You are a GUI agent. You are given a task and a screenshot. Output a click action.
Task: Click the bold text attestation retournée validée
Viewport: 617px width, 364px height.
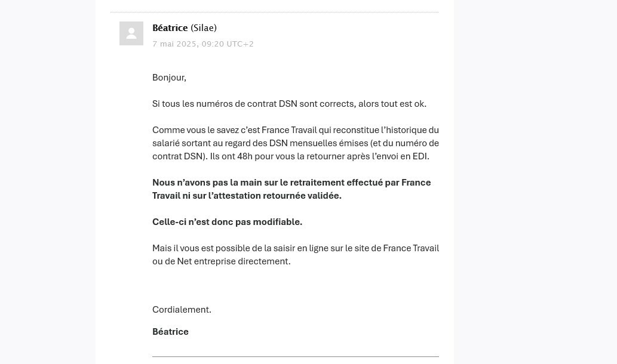pos(275,196)
